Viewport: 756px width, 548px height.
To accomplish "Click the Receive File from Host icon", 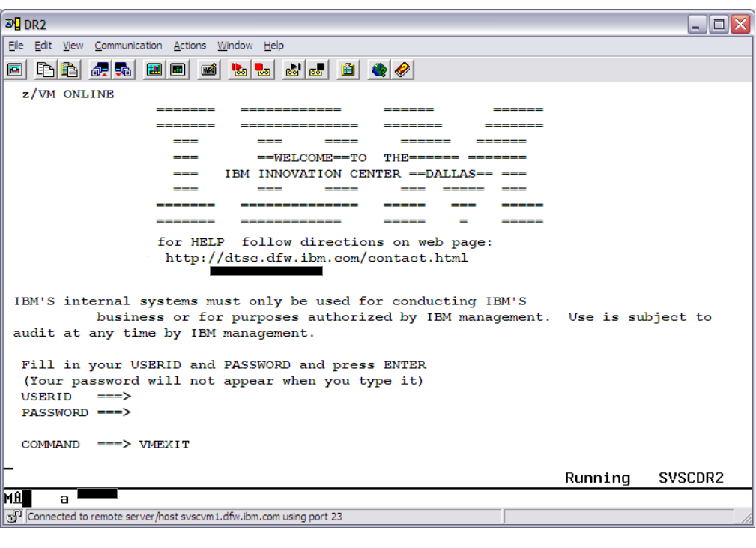I will click(x=124, y=70).
